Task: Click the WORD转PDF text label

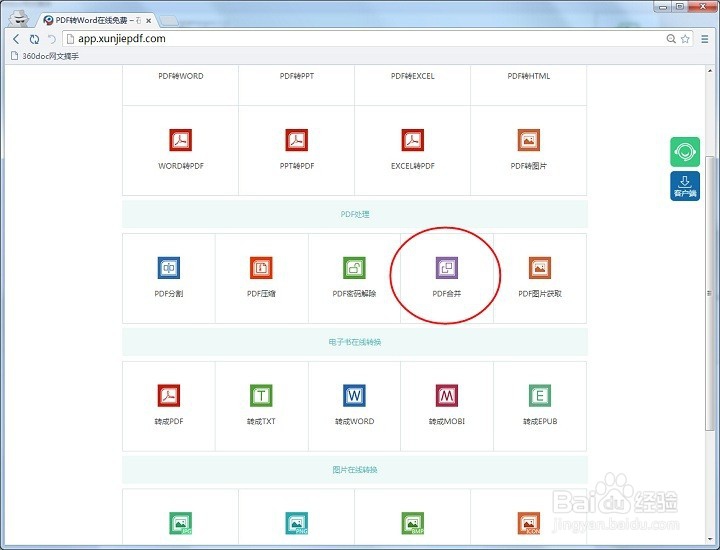Action: 180,166
